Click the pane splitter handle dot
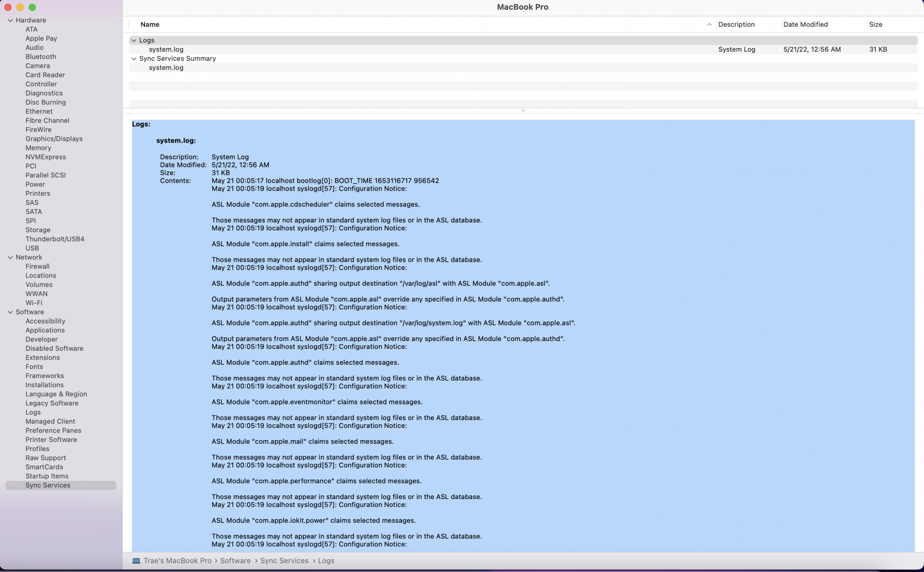Viewport: 924px width, 572px height. (x=523, y=111)
